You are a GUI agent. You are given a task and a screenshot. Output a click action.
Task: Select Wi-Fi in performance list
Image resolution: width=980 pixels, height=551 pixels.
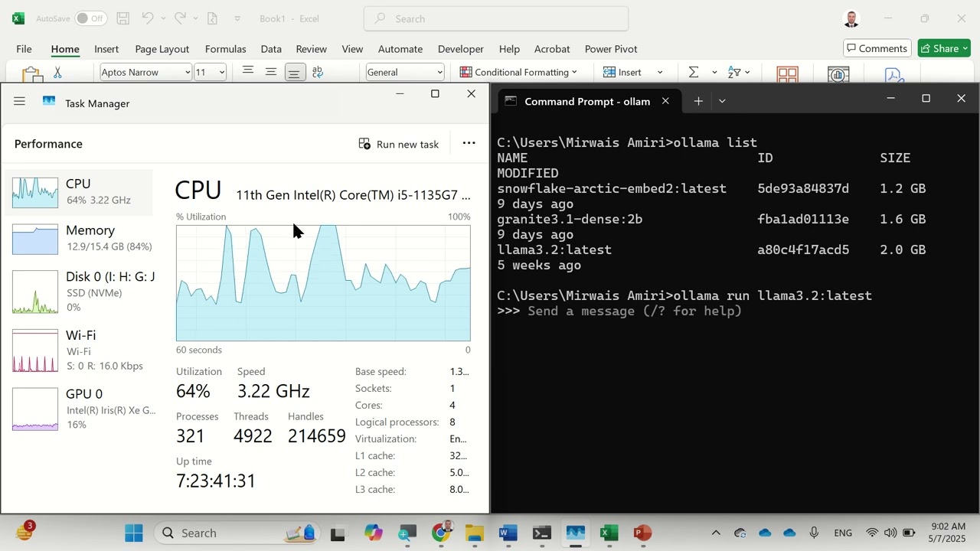click(80, 350)
